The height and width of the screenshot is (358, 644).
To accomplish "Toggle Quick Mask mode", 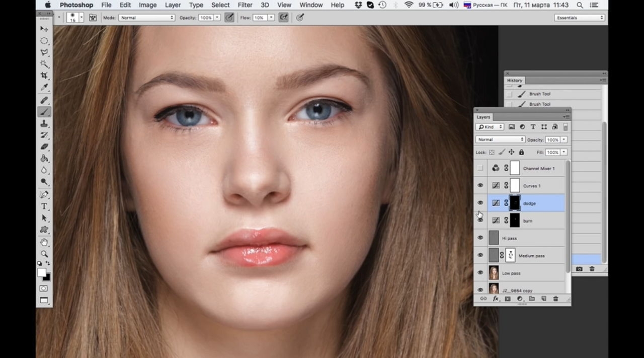I will click(x=44, y=289).
